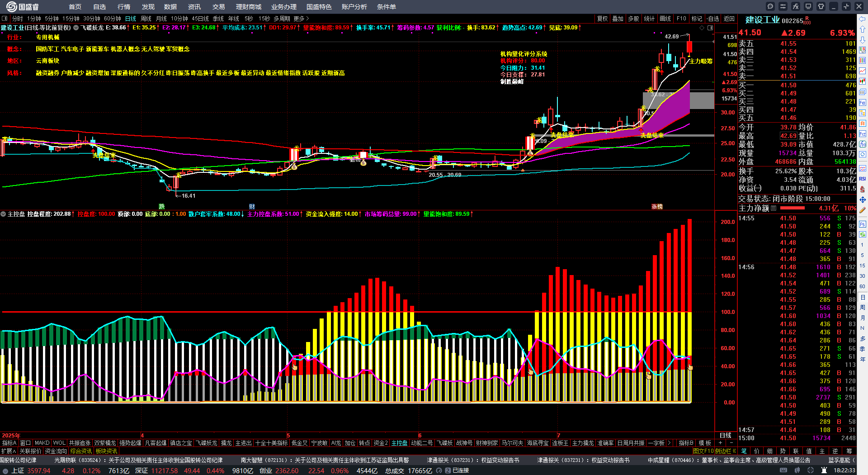Click the down arrow icon in right sidebar

(863, 40)
